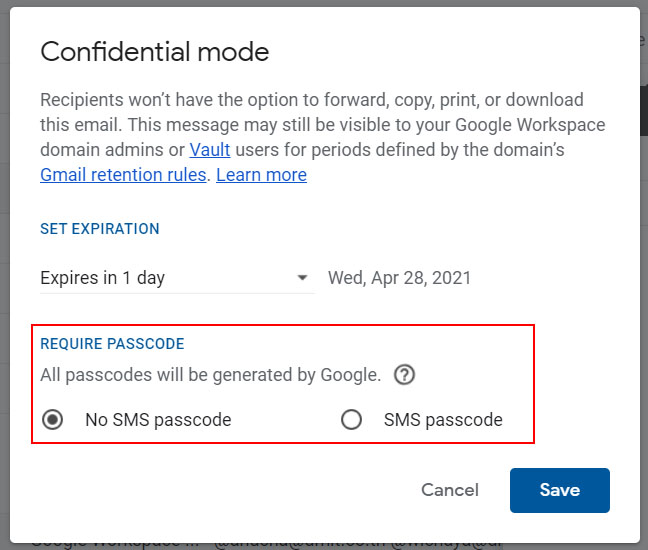The height and width of the screenshot is (550, 648).
Task: Save the confidential mode settings
Action: 560,490
